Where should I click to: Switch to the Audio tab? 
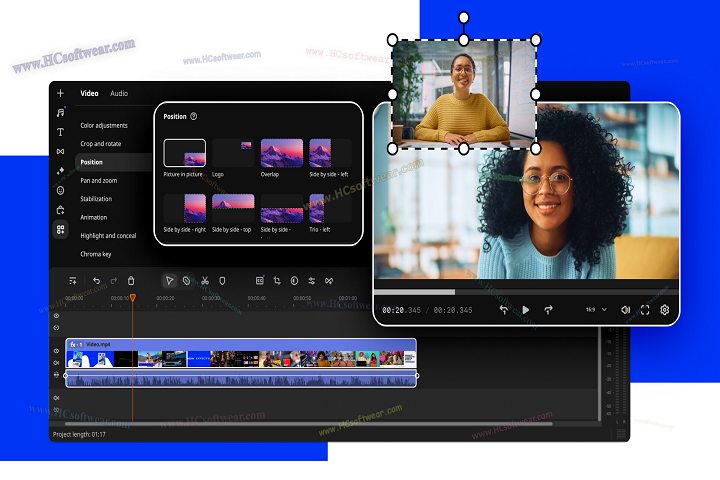click(x=119, y=94)
